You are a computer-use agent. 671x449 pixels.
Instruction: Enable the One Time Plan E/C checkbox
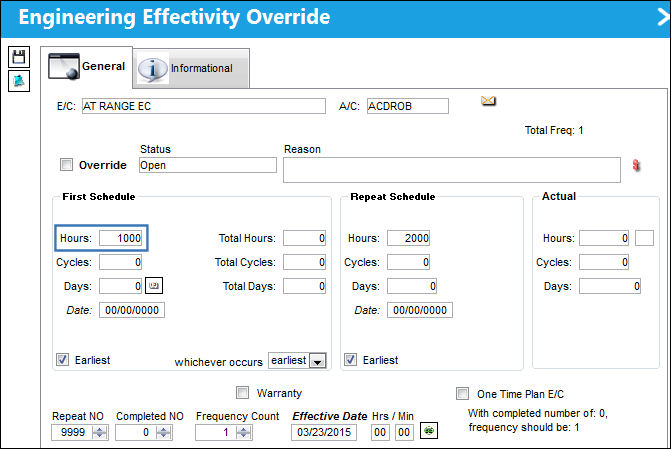coord(462,393)
